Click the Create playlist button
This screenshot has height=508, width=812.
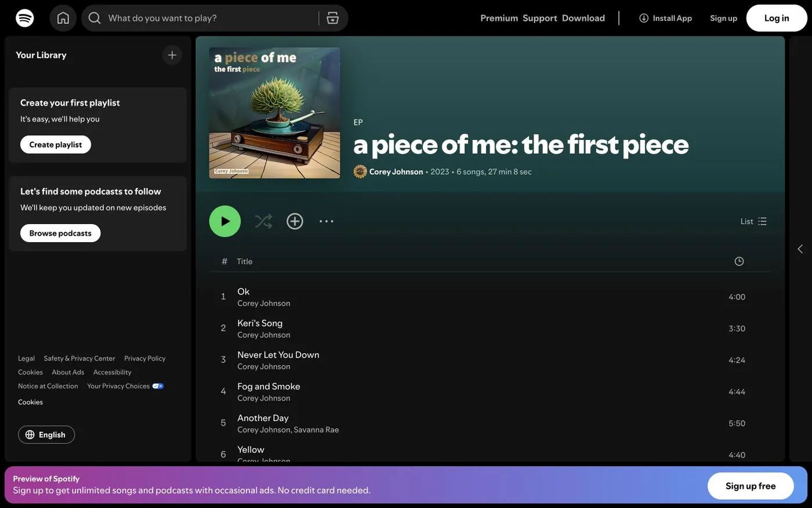point(56,145)
